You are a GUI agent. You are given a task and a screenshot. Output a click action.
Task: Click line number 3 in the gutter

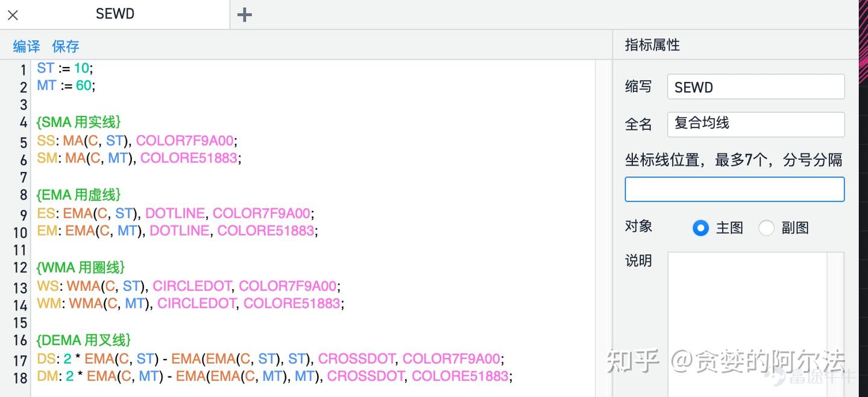[x=24, y=105]
